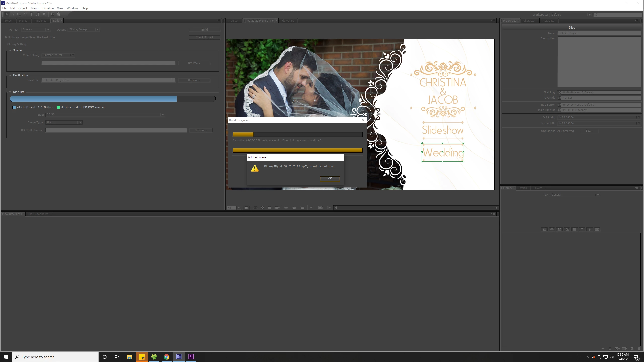This screenshot has width=644, height=362.
Task: Click the Destination Location input field
Action: click(x=108, y=80)
